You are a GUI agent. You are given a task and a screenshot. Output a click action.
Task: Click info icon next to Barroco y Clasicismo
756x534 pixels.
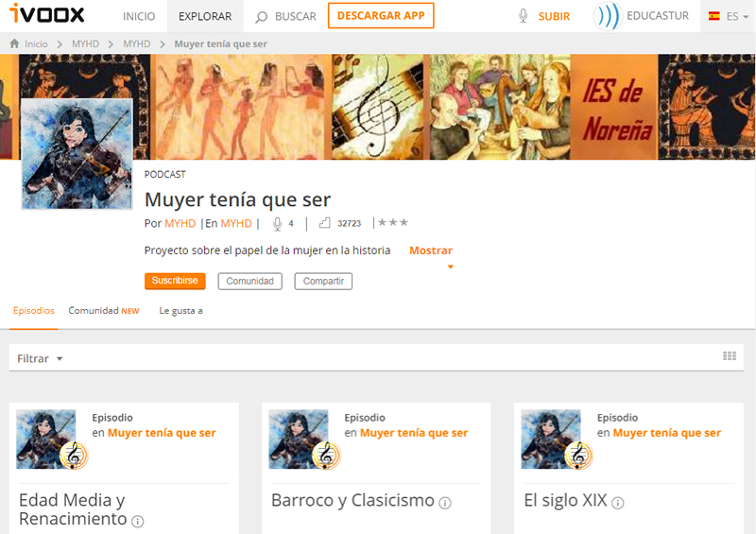point(445,503)
